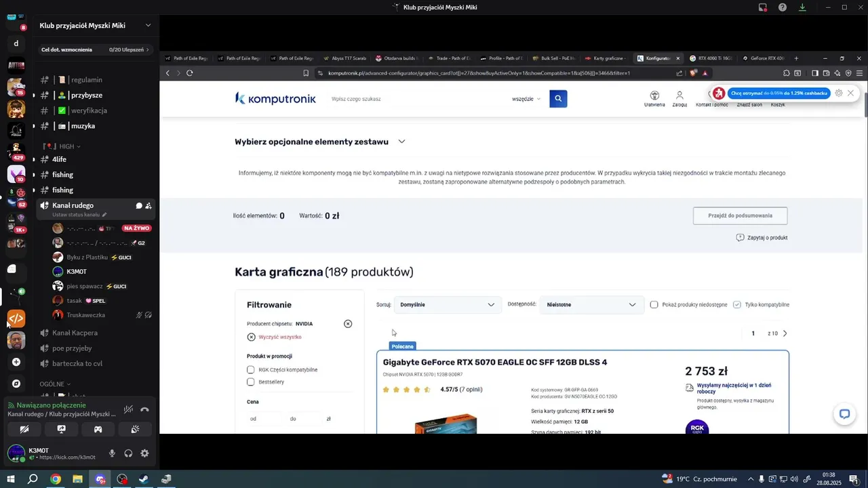
Task: Uncheck Tylko kompatybilne checkbox
Action: 737,305
